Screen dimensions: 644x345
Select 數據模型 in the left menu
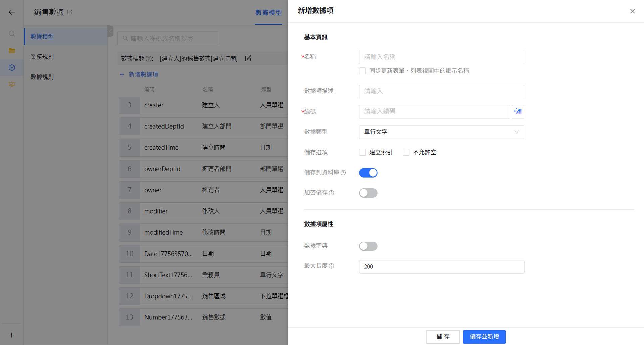click(66, 37)
